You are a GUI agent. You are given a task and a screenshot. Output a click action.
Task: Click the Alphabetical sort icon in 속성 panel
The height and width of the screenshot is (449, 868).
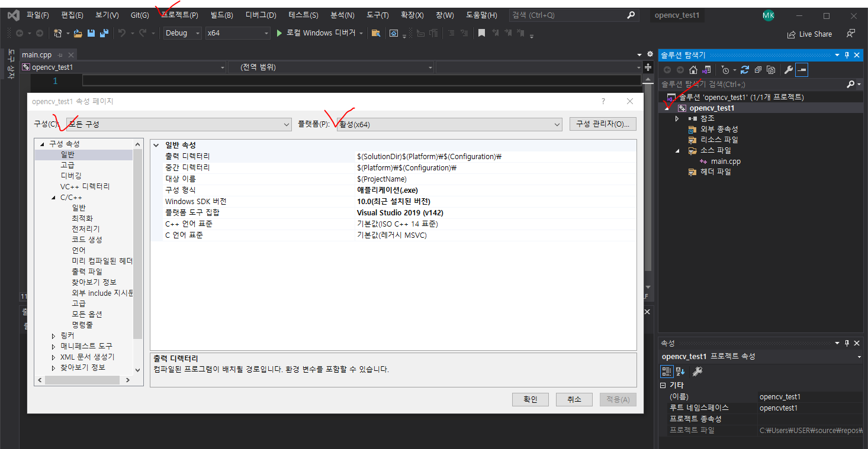pos(680,371)
